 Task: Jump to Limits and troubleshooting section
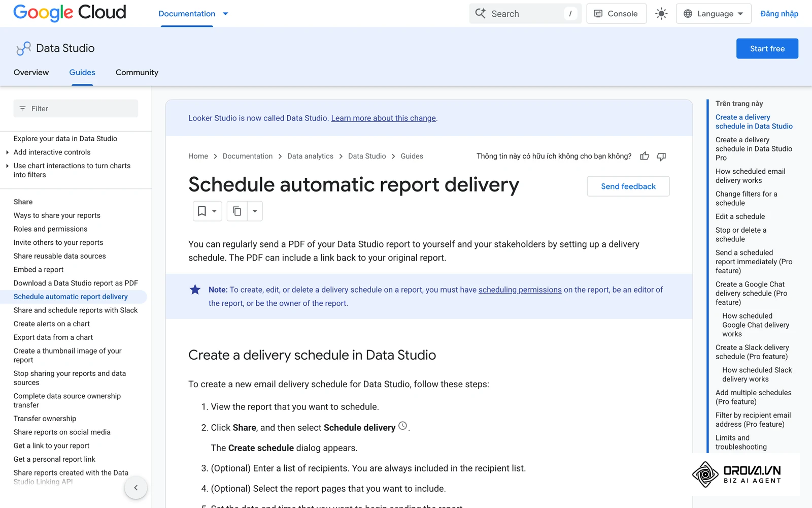pos(741,442)
